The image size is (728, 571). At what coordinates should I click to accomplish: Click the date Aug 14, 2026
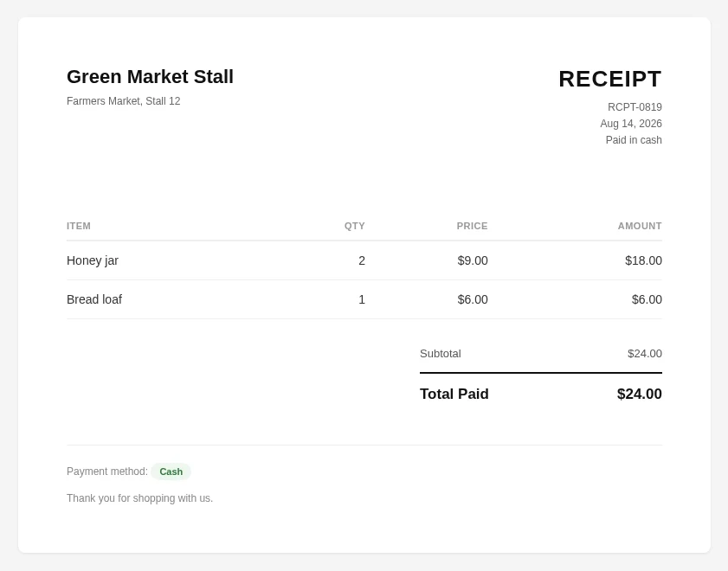(x=631, y=124)
